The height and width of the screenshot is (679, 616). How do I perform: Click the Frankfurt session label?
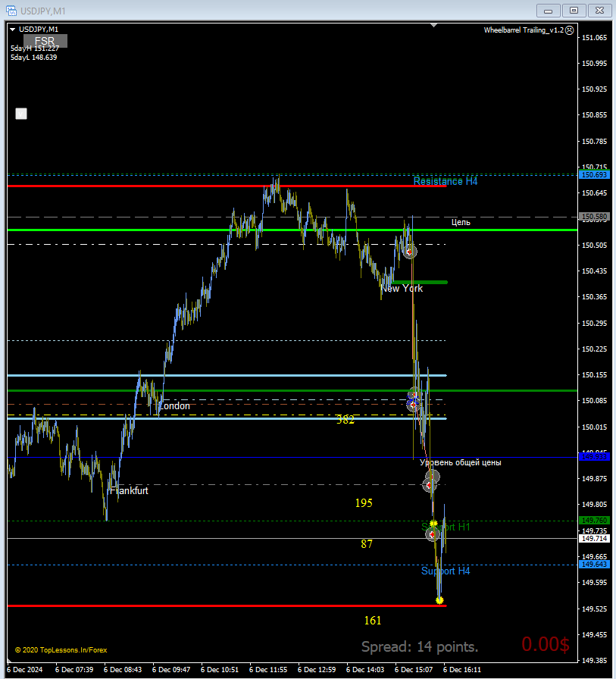(129, 490)
